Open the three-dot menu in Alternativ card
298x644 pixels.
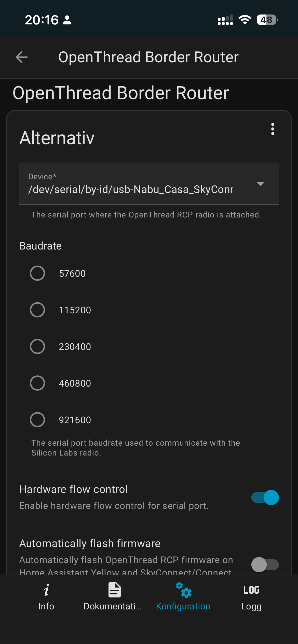tap(273, 129)
